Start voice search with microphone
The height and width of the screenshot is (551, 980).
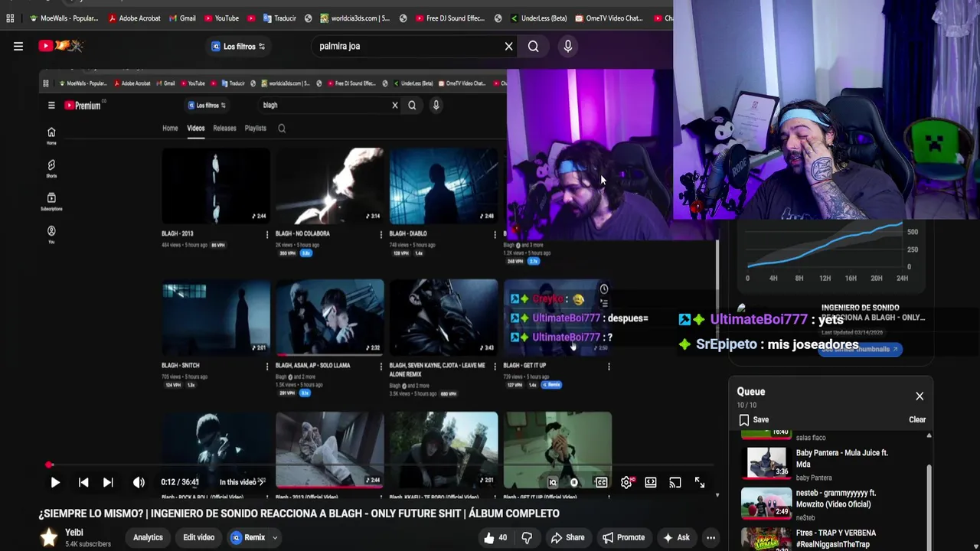click(x=567, y=46)
